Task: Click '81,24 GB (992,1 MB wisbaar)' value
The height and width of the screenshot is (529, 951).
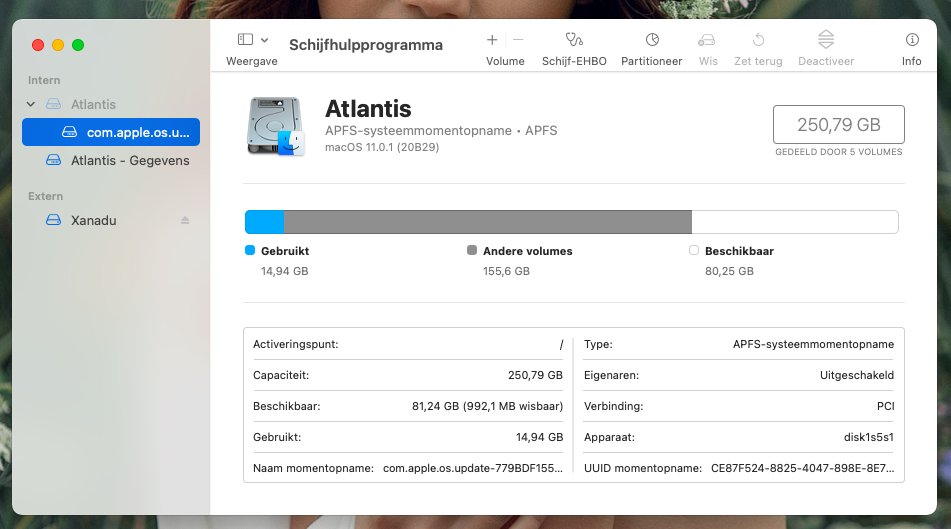Action: tap(488, 406)
